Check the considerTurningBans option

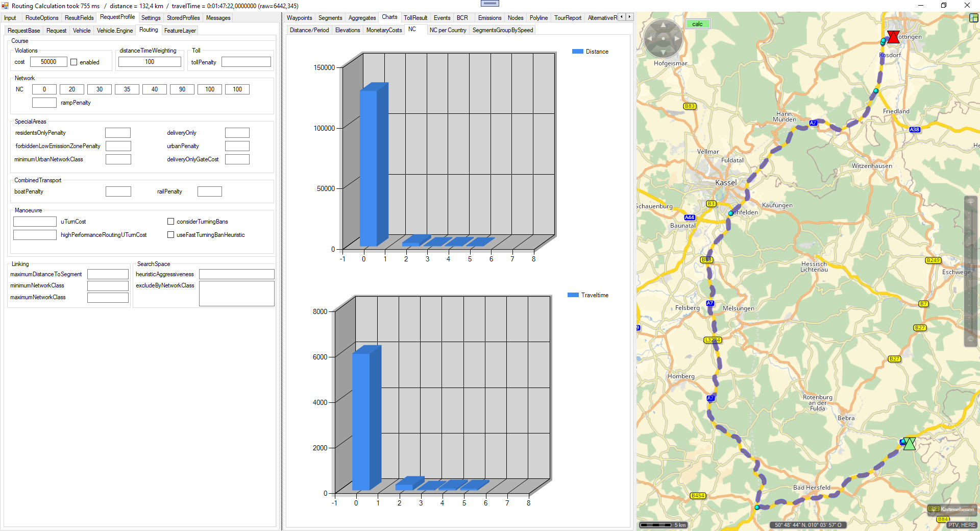tap(171, 222)
